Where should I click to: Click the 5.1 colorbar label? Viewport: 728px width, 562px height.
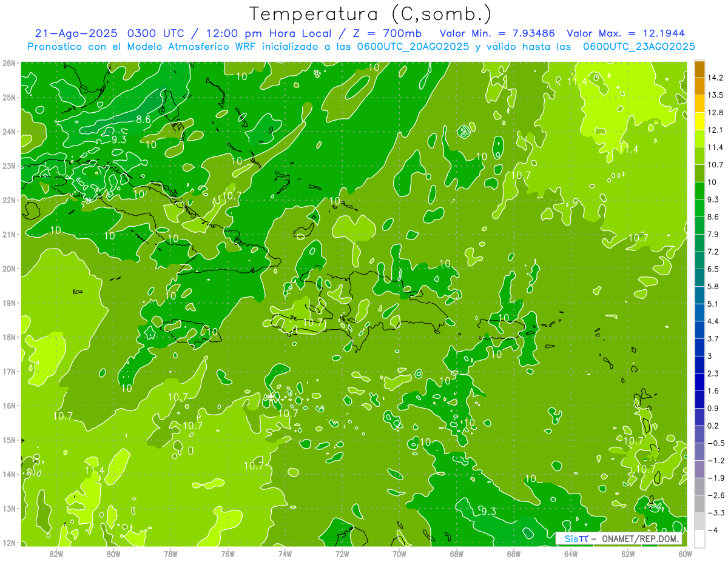[x=713, y=304]
